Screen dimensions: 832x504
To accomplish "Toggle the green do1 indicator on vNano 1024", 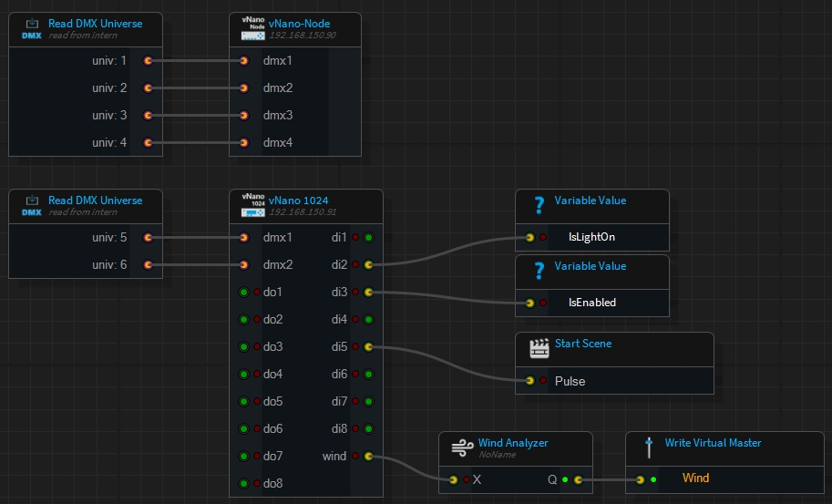I will [x=243, y=293].
